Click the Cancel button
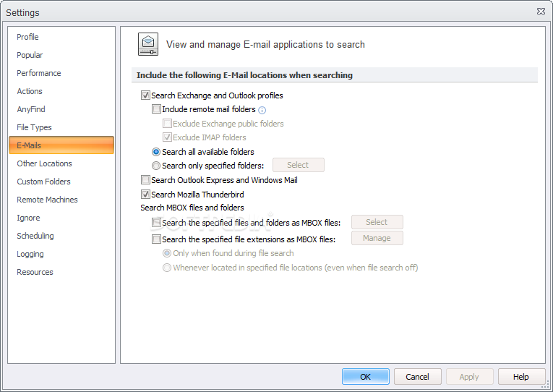 (x=417, y=377)
